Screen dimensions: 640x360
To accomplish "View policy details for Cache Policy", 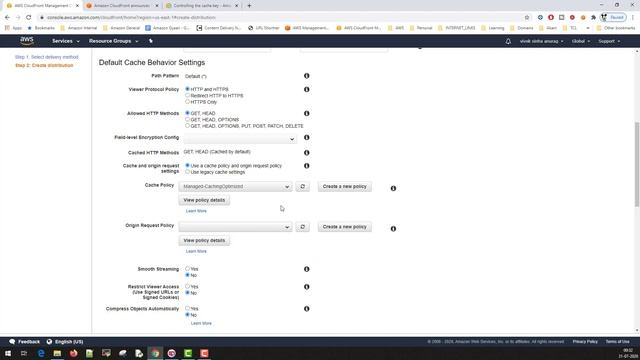I will [204, 200].
